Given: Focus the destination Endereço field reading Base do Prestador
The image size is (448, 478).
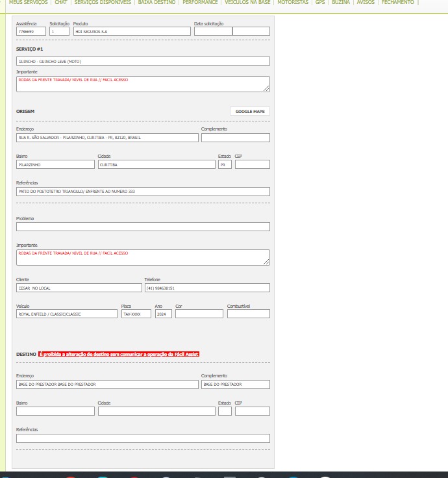Looking at the screenshot, I should (107, 384).
